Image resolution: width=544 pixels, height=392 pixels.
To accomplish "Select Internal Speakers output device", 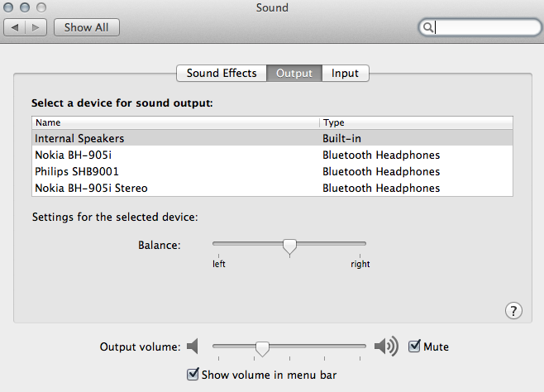I will tap(272, 138).
